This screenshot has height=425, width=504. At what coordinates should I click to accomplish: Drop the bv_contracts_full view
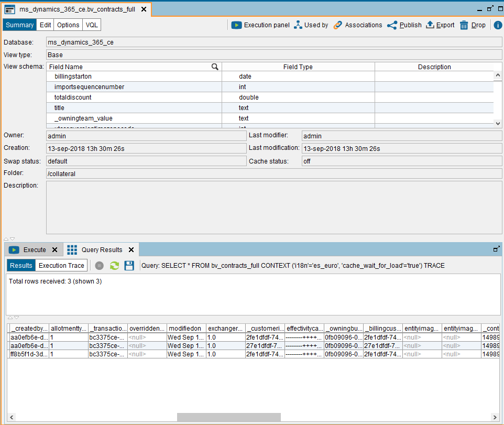[473, 25]
